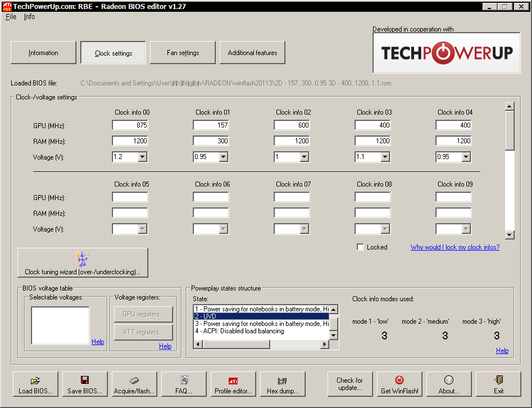The height and width of the screenshot is (408, 532).
Task: Expand Clock info 04 voltage dropdown
Action: coord(466,157)
